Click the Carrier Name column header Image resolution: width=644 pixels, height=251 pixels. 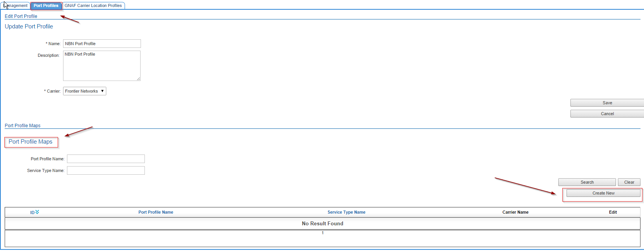click(x=515, y=212)
